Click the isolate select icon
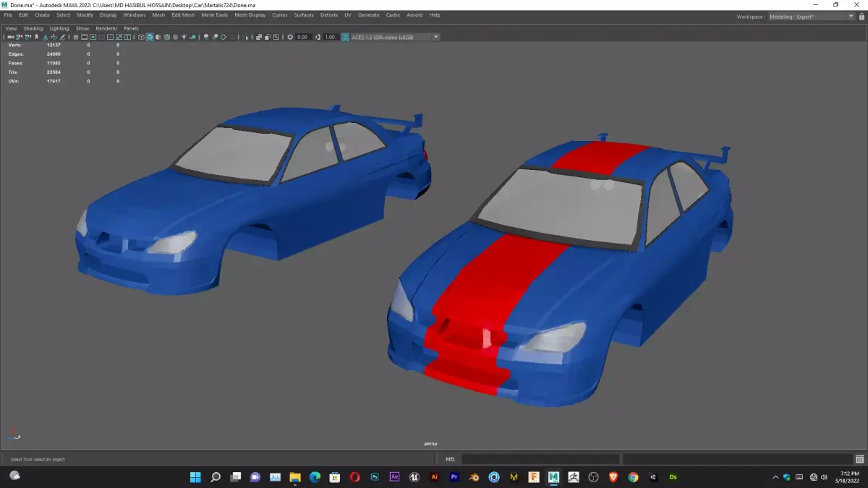868x488 pixels. (x=247, y=37)
